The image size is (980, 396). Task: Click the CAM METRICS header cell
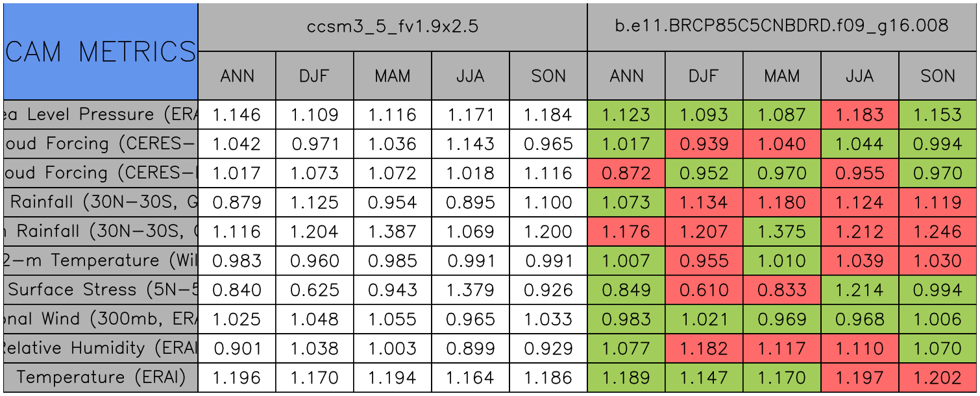[x=101, y=51]
